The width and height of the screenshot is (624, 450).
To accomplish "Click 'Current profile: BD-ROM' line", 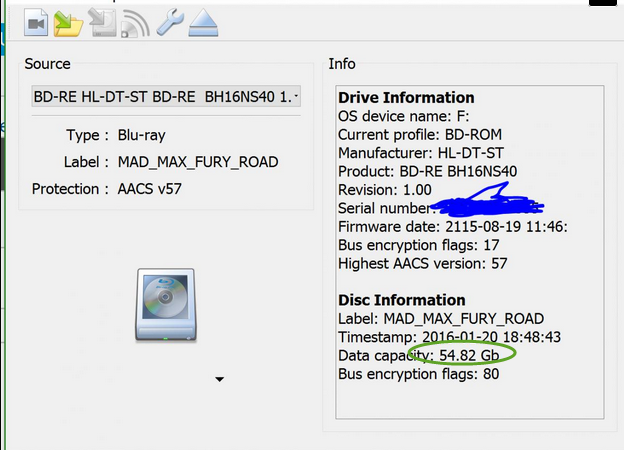I will (x=420, y=134).
